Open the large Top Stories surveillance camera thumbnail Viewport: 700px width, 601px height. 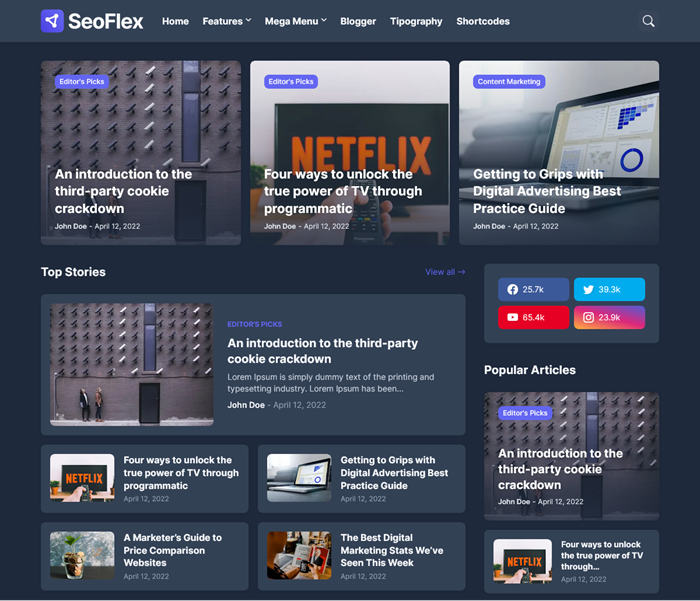click(x=132, y=364)
